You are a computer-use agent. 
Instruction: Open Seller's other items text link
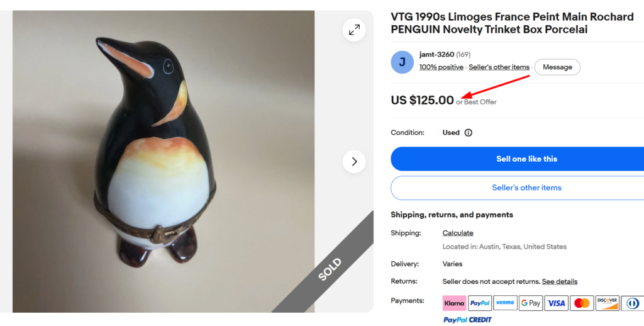499,67
